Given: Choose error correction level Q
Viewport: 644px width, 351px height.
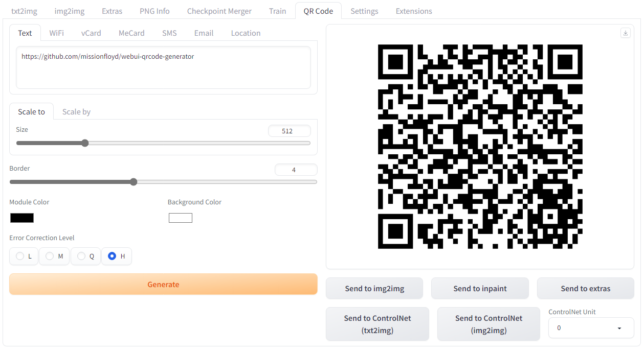Looking at the screenshot, I should 81,256.
